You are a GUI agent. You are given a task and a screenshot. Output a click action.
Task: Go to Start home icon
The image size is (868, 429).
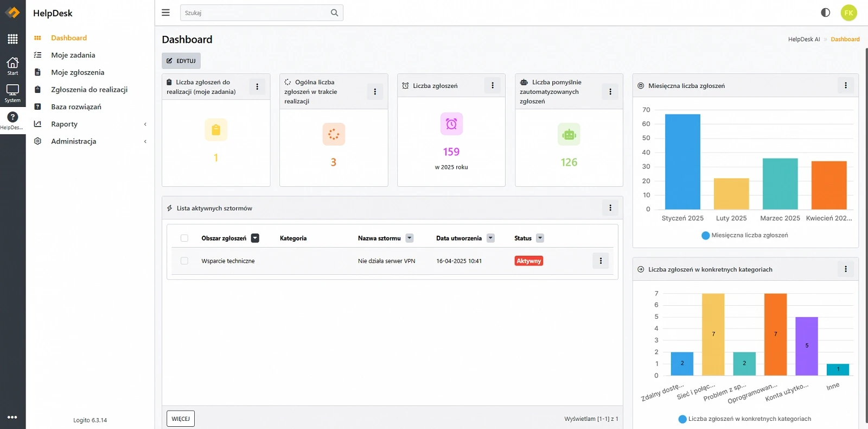pyautogui.click(x=12, y=66)
